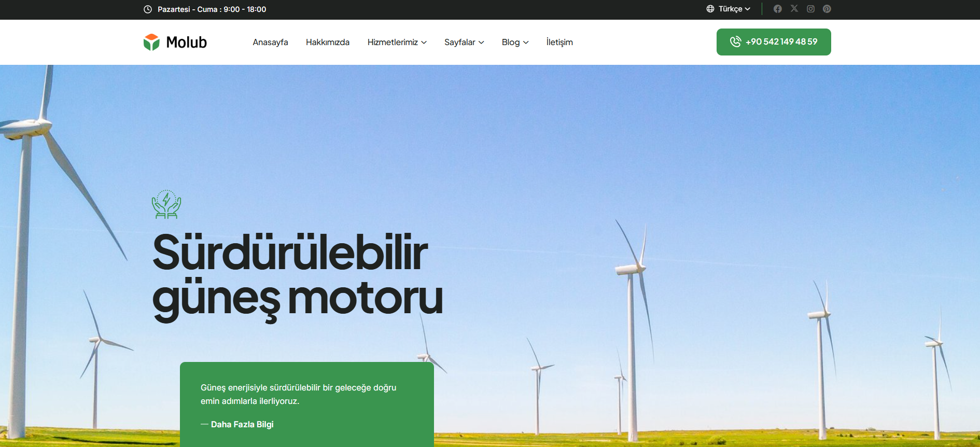980x447 pixels.
Task: Click the Sürdürülebilir güneş motoru headline
Action: coord(297,275)
